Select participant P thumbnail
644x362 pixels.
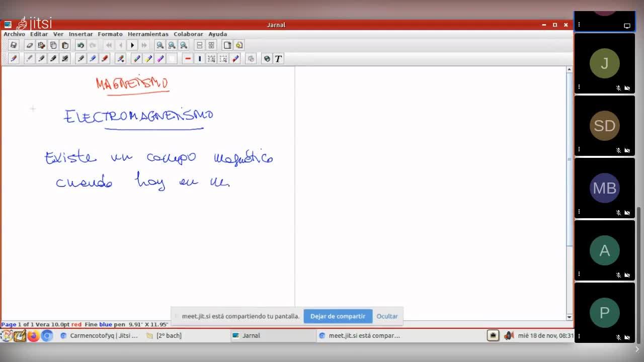[x=605, y=313]
